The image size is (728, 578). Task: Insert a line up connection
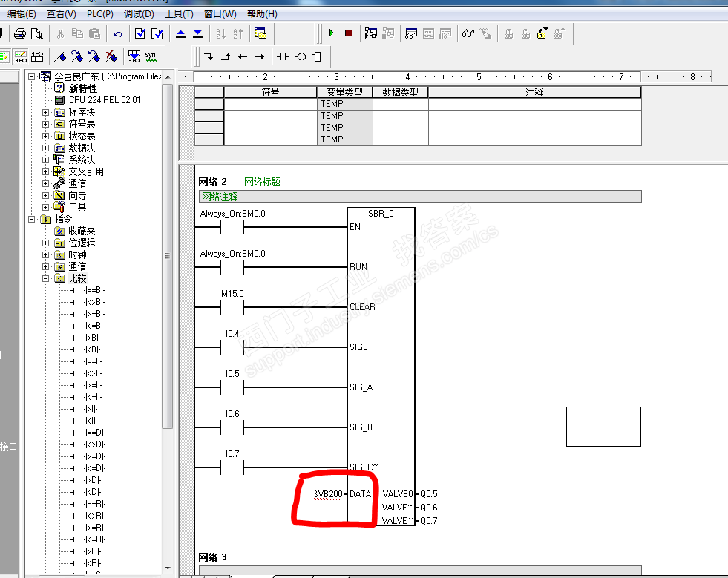(226, 56)
